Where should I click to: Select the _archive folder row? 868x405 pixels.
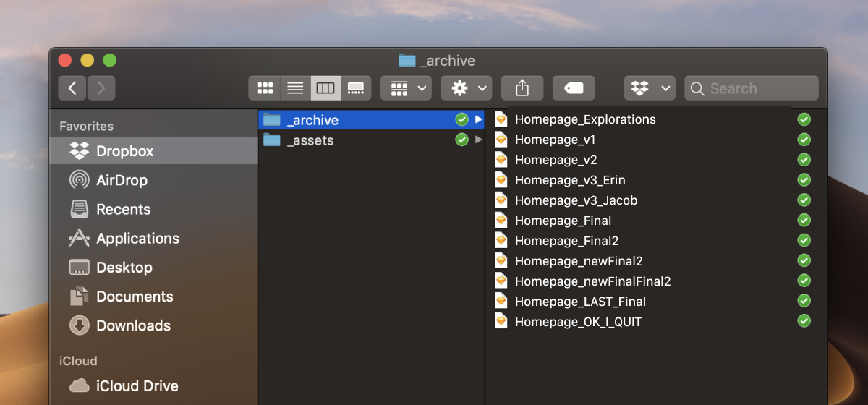pyautogui.click(x=371, y=120)
